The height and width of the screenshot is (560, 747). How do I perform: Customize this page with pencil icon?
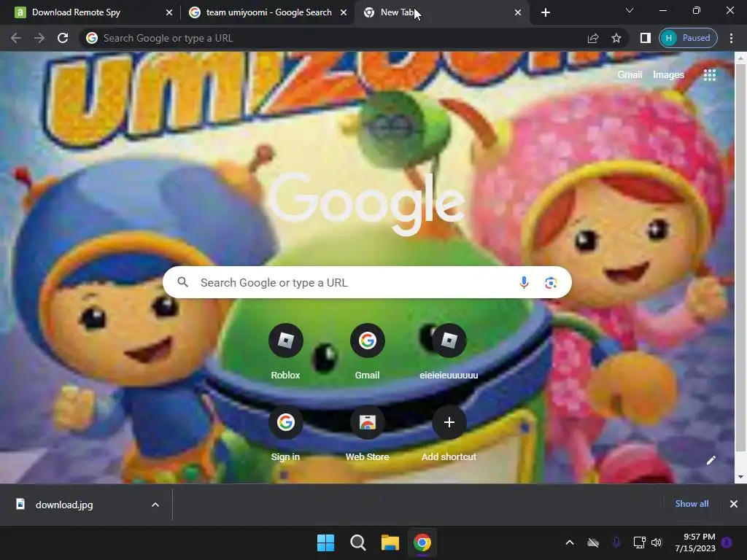[711, 460]
